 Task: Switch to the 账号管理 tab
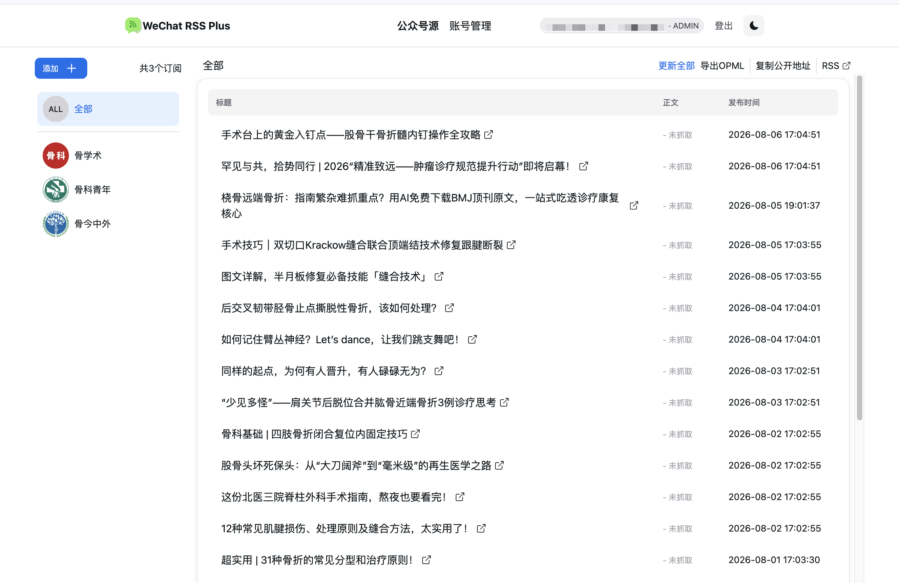tap(470, 26)
